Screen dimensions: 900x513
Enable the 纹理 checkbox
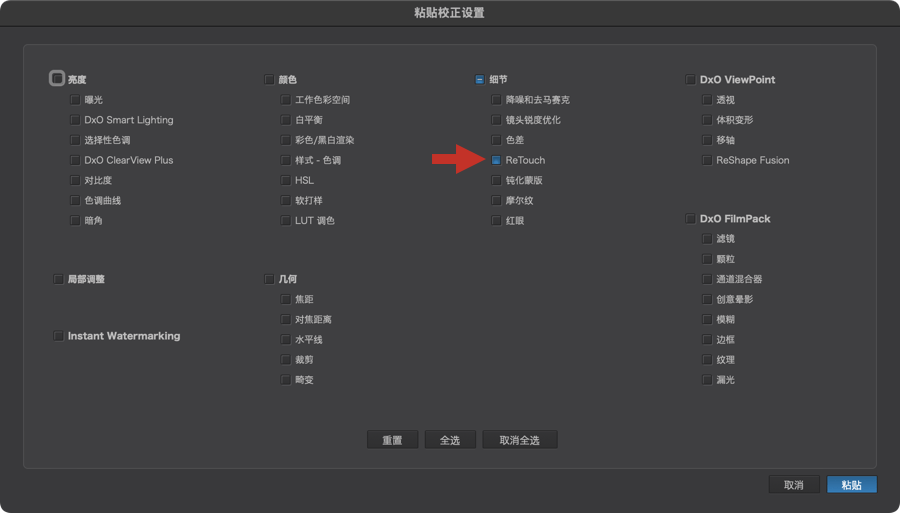(707, 360)
